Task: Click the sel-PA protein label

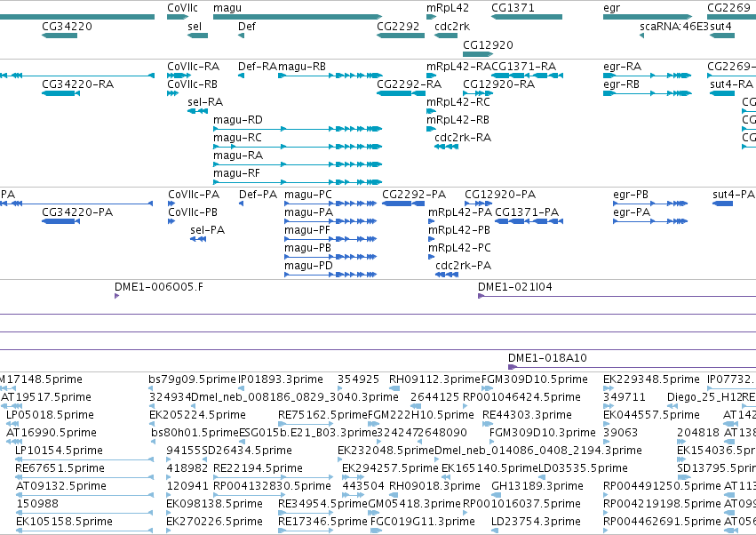Action: click(x=207, y=230)
